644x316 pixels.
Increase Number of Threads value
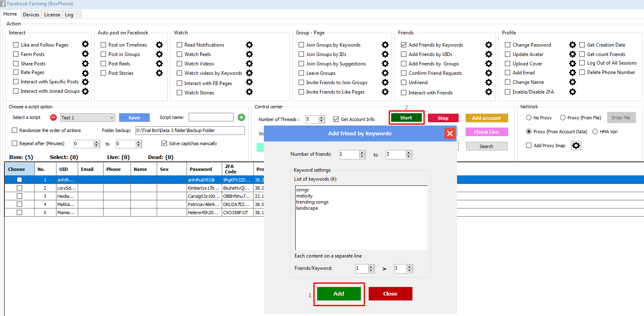pos(322,118)
